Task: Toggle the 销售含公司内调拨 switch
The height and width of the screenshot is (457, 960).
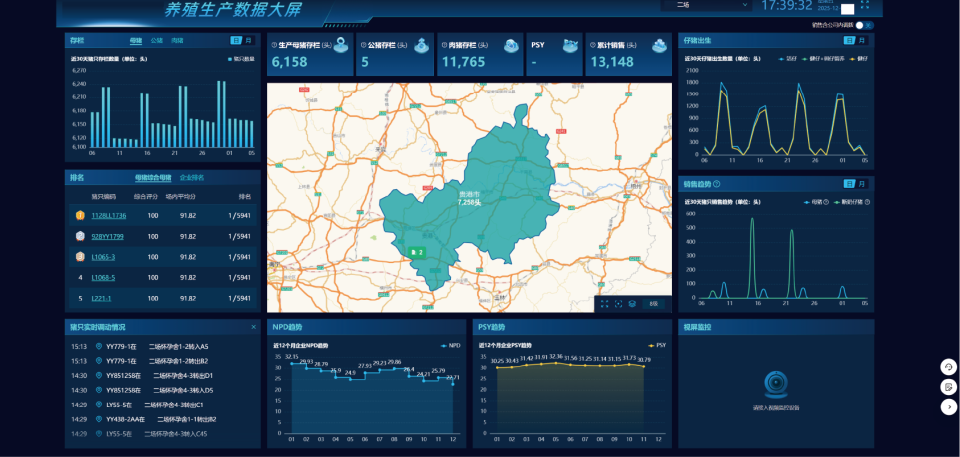Action: coord(864,25)
